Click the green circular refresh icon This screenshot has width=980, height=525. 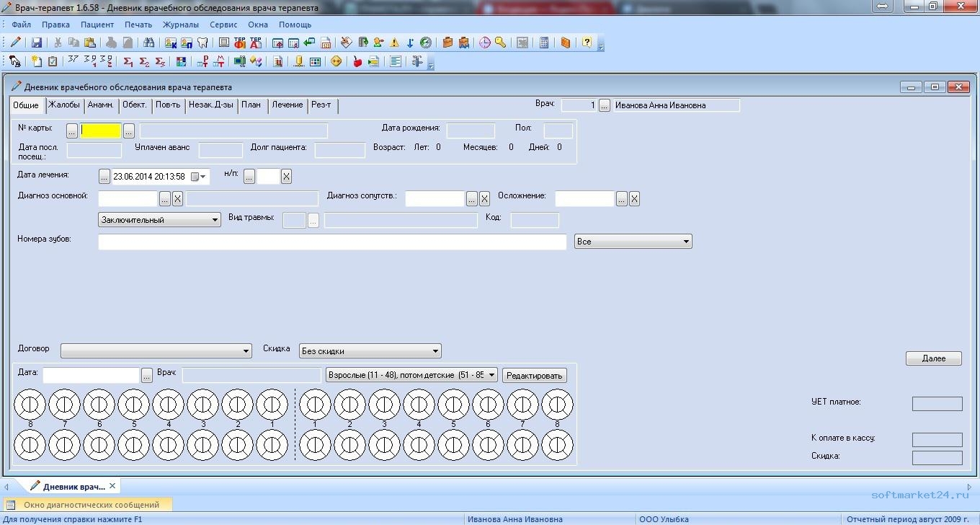pyautogui.click(x=426, y=43)
